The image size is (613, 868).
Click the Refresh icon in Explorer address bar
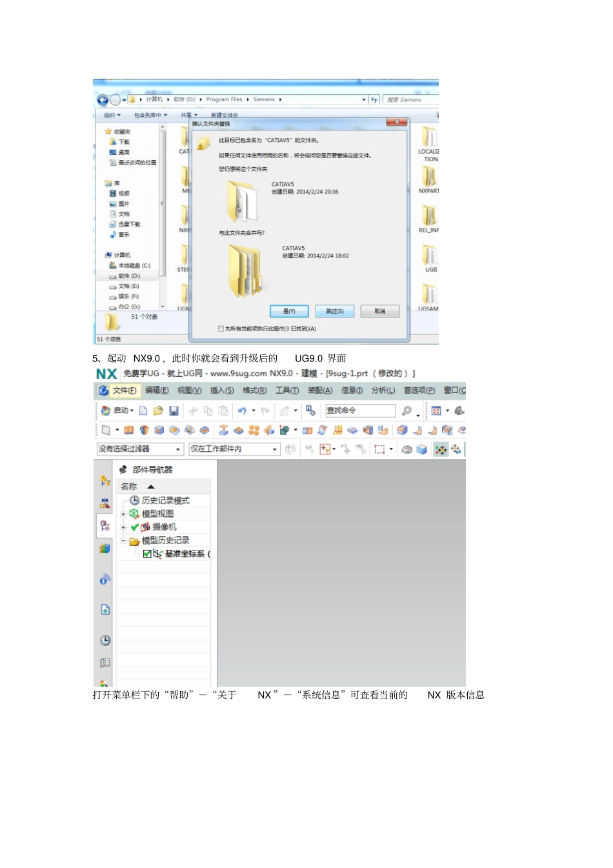pos(374,99)
